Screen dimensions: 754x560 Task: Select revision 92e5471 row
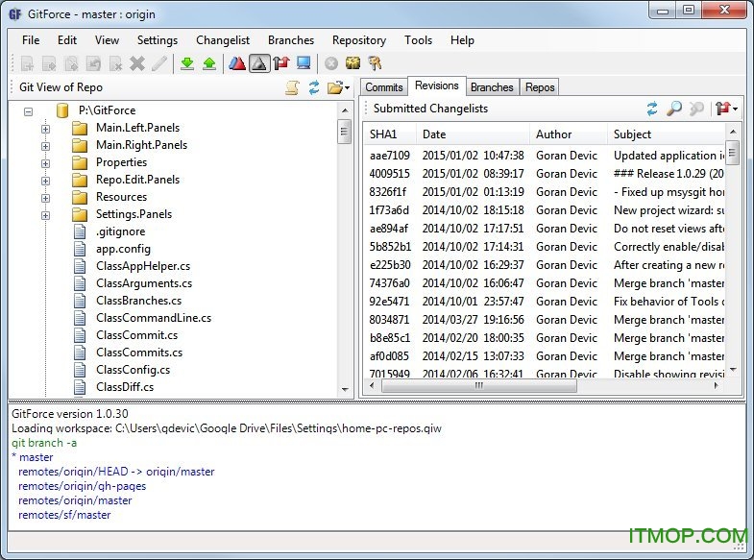click(544, 302)
